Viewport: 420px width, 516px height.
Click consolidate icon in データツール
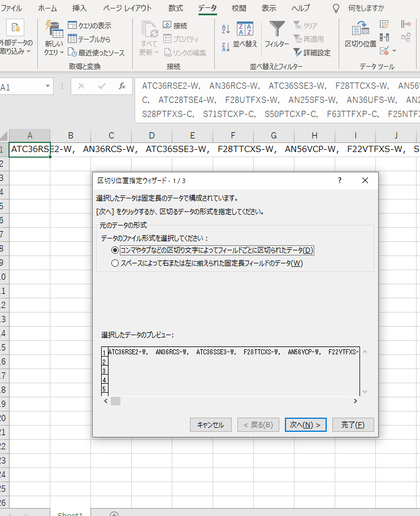point(406,24)
